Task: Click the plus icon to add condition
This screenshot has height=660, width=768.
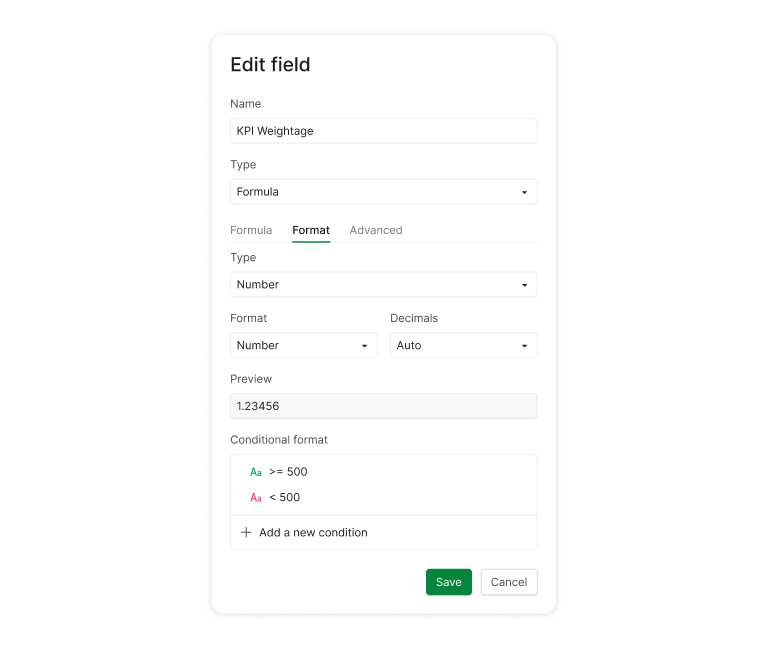Action: (x=246, y=533)
